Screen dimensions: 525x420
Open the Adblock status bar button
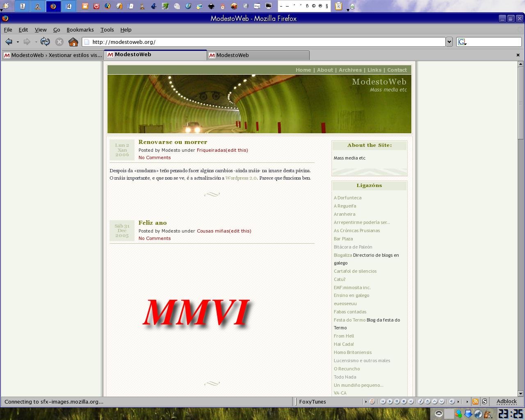click(507, 402)
